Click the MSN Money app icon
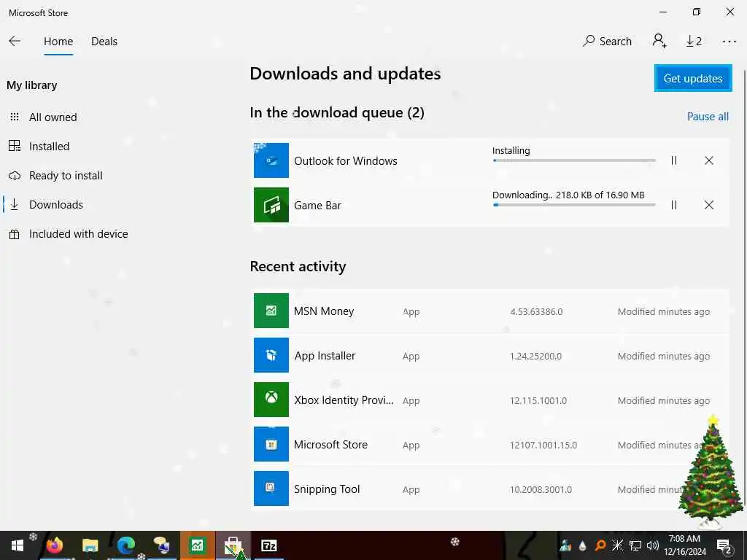This screenshot has width=747, height=560. click(271, 311)
